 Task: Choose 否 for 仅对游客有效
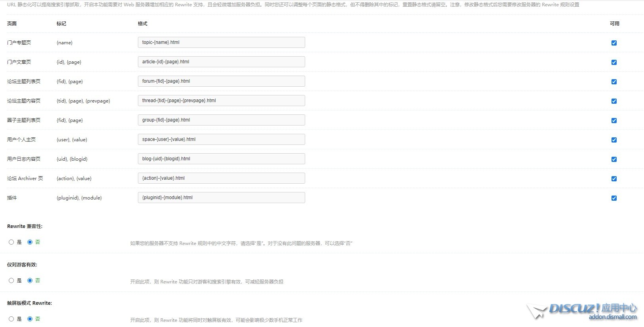coord(30,281)
